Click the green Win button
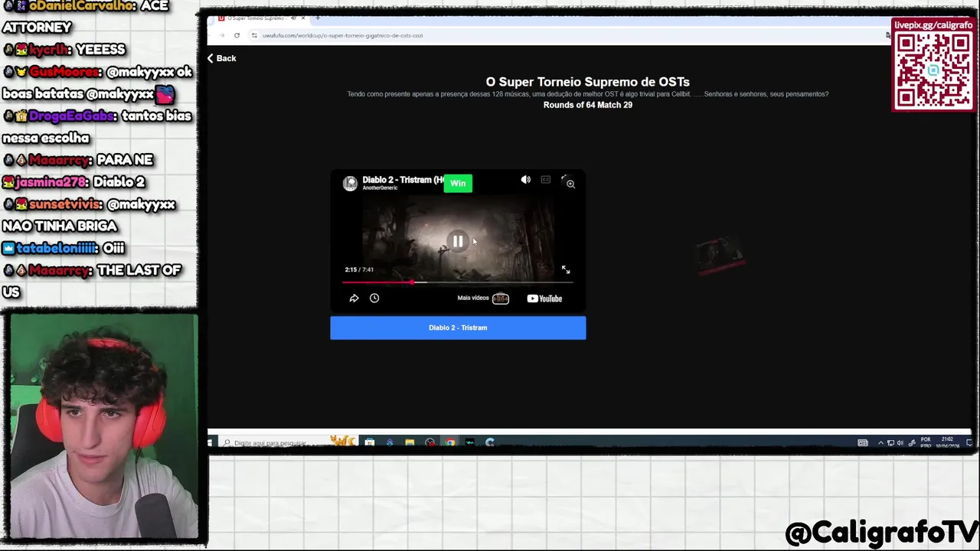Viewport: 980px width, 551px height. [458, 183]
